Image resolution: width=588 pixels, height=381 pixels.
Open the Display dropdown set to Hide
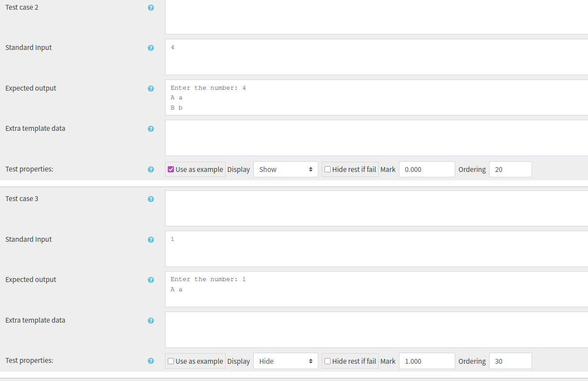[x=285, y=361]
